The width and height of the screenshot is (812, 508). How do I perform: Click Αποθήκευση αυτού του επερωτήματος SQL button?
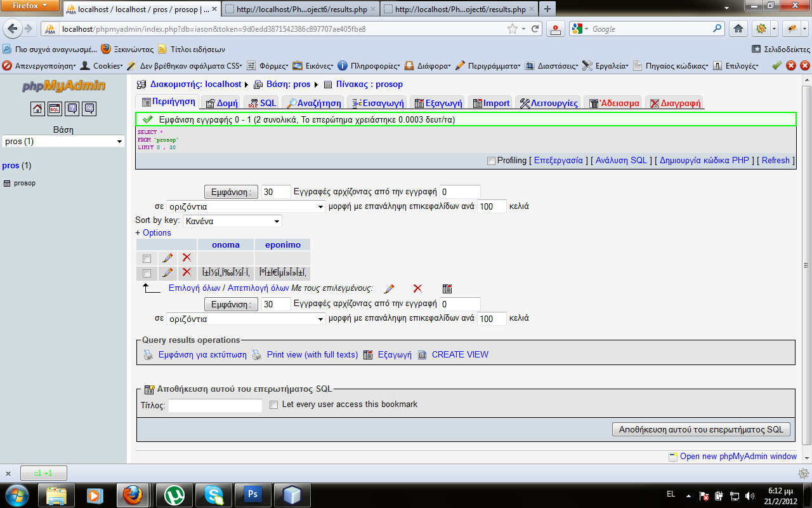click(x=701, y=429)
